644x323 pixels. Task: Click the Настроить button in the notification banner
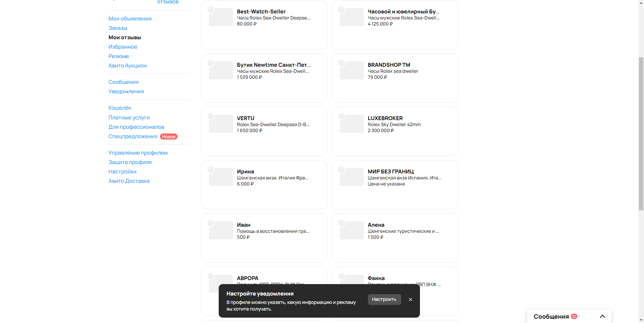(384, 300)
